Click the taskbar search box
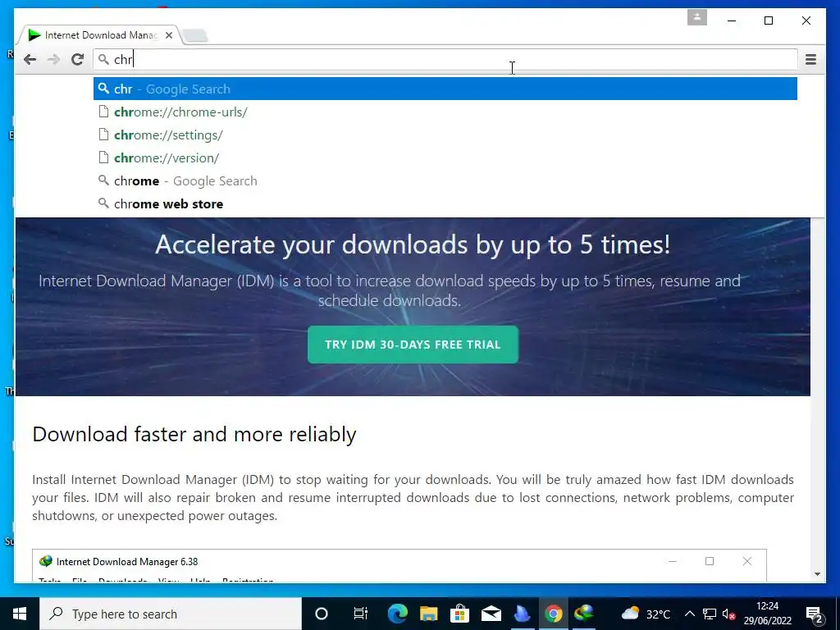The image size is (840, 630). 171,614
